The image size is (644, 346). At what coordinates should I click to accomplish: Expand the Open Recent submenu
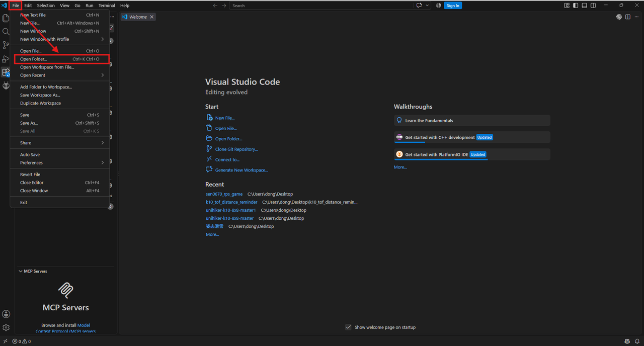pos(60,75)
